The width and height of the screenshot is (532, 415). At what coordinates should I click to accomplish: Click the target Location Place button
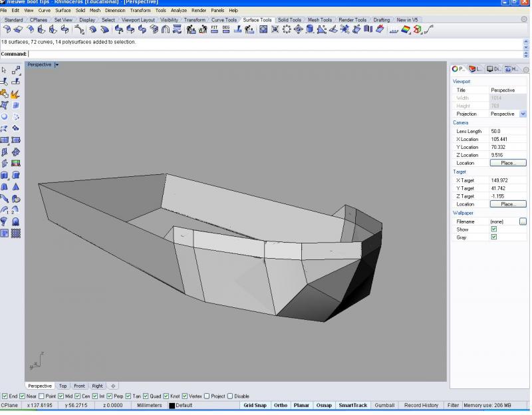[508, 204]
